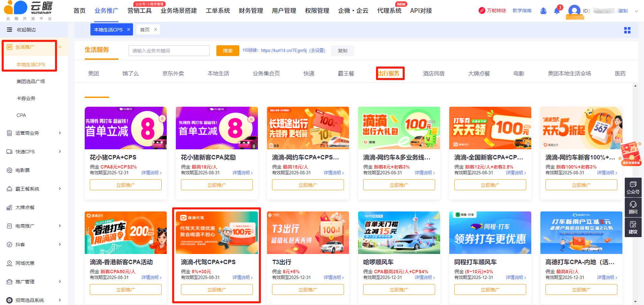This screenshot has height=305, width=644.
Task: Collapse the 生活推广 menu chevron
Action: pyautogui.click(x=60, y=47)
